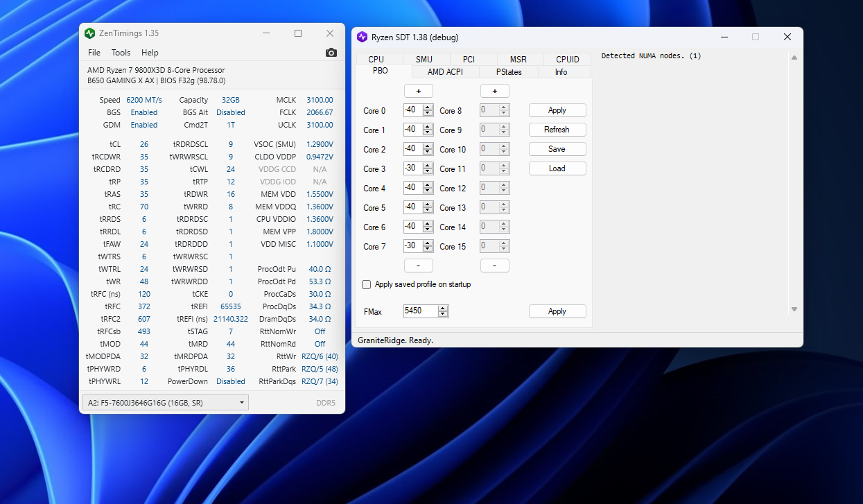This screenshot has height=504, width=863.
Task: Click the ZenTimings screenshot camera icon
Action: [x=331, y=53]
